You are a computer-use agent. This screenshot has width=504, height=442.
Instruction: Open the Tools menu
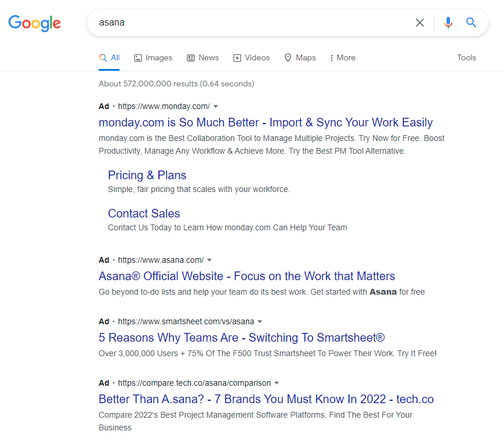466,58
